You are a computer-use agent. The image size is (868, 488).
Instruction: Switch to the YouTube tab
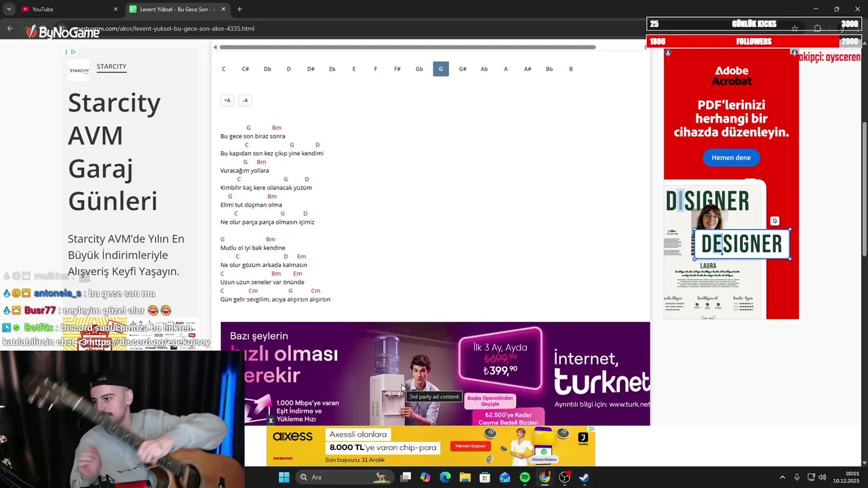70,9
